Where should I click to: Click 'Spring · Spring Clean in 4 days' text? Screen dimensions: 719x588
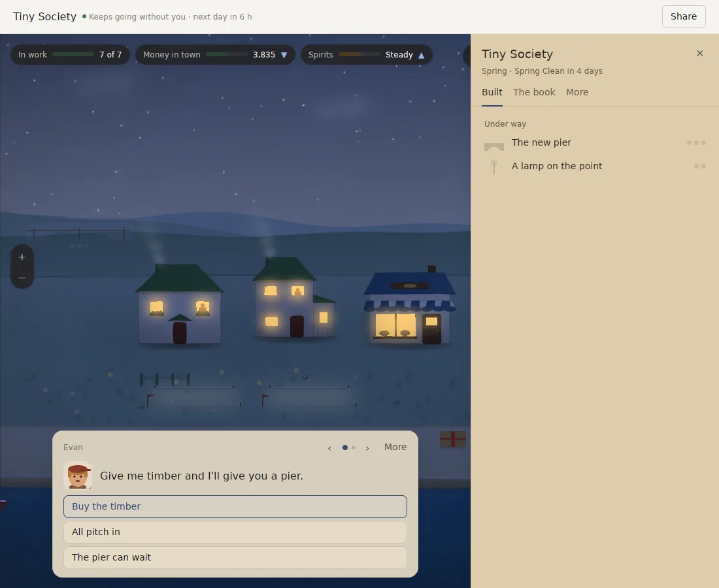(542, 71)
